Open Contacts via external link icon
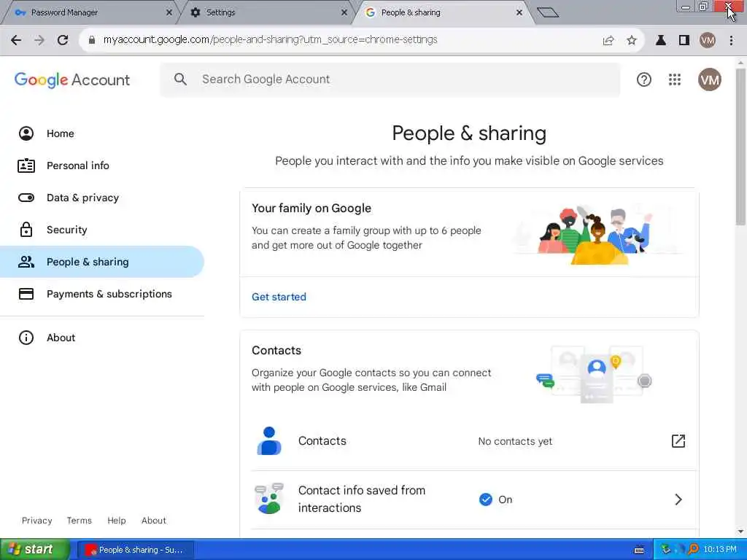 coord(678,441)
